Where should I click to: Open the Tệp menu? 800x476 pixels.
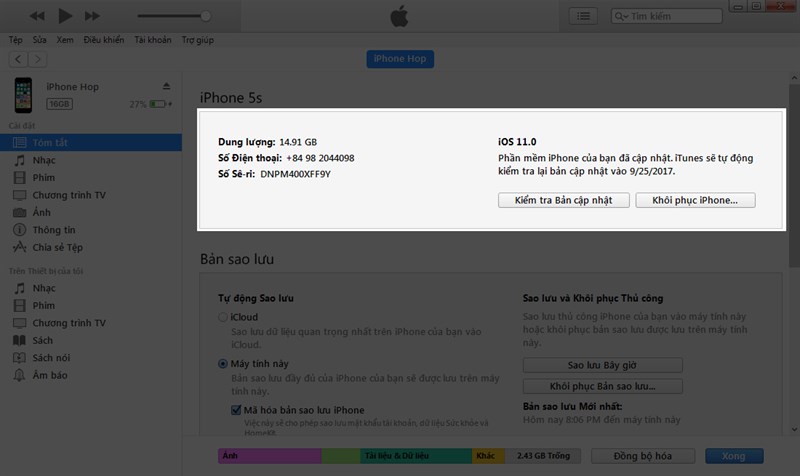coord(15,40)
